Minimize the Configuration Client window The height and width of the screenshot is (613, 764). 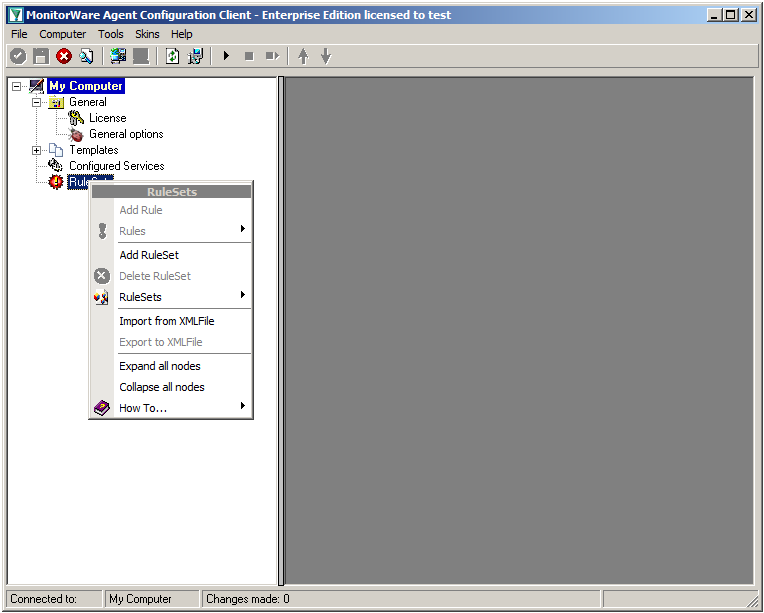pyautogui.click(x=714, y=15)
